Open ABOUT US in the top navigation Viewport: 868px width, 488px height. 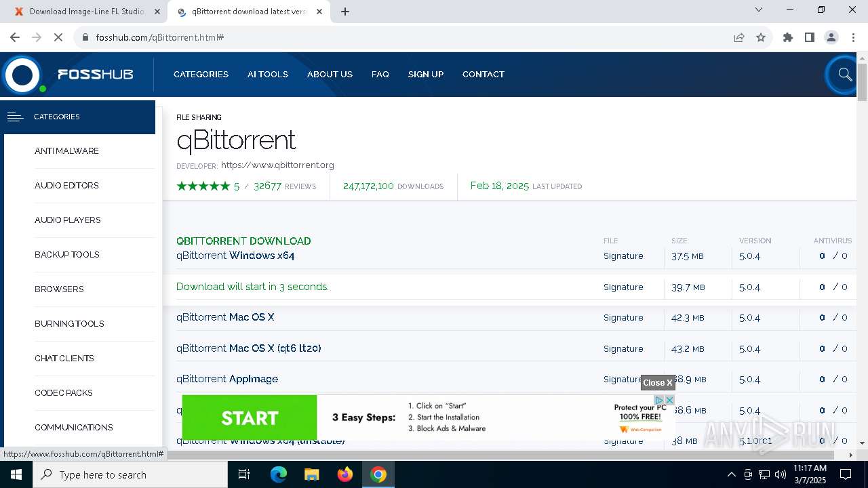(x=330, y=75)
